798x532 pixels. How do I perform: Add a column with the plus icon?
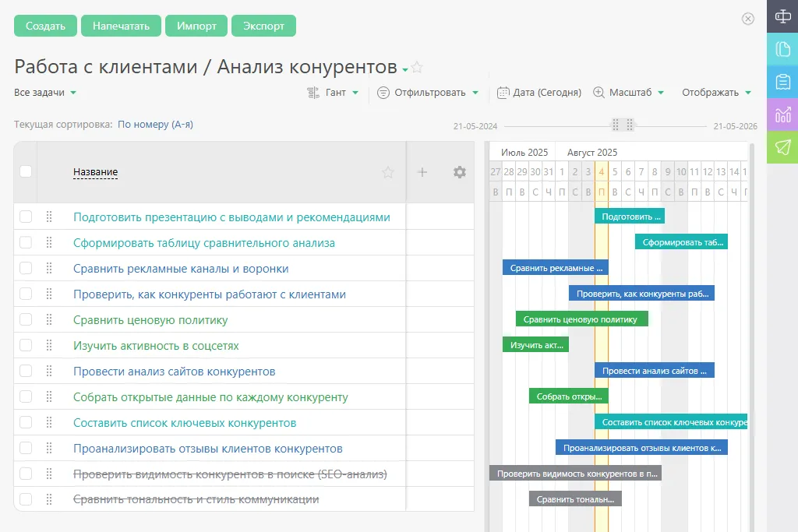[x=422, y=172]
